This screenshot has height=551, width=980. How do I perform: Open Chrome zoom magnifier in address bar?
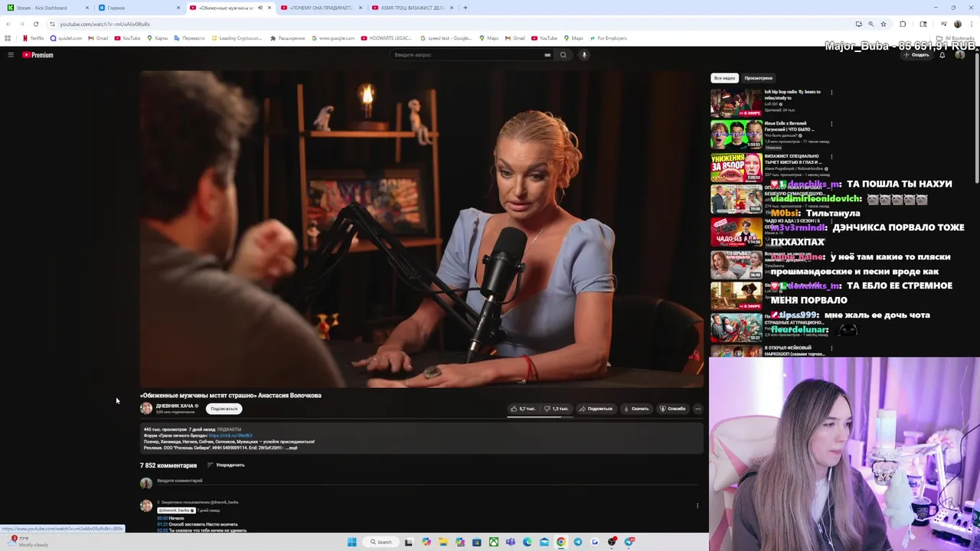point(871,24)
